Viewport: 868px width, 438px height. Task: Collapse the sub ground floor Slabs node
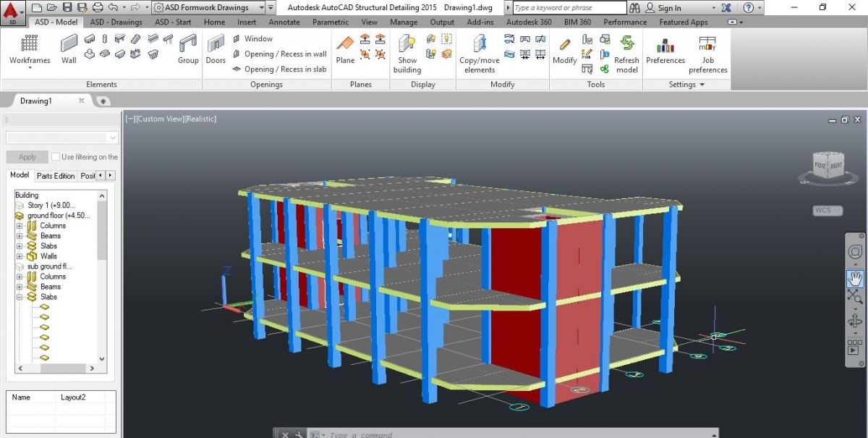pos(20,297)
